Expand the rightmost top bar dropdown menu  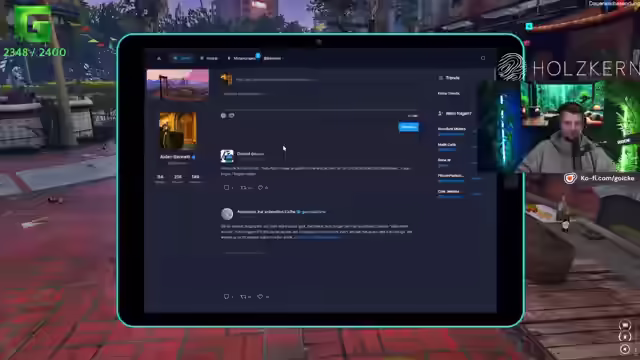click(x=273, y=58)
